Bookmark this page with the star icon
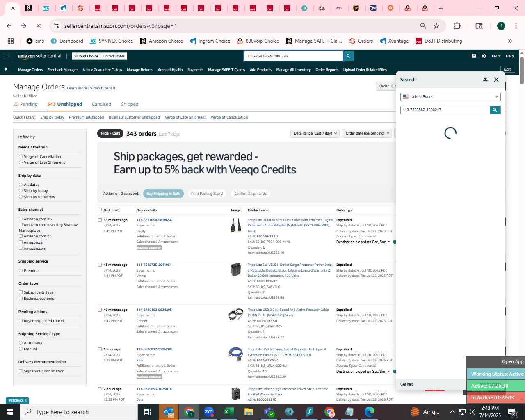Image resolution: width=525 pixels, height=420 pixels. 436,26
